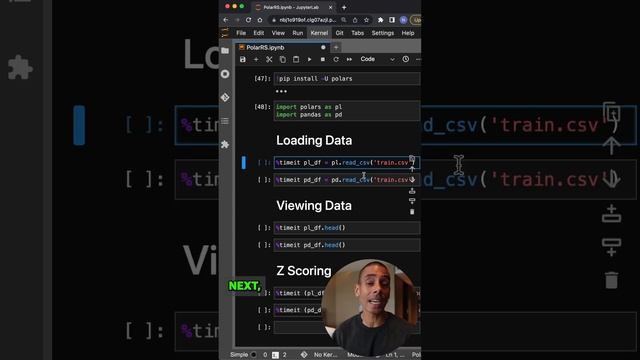640x360 pixels.
Task: Move the active cell up
Action: (x=412, y=169)
